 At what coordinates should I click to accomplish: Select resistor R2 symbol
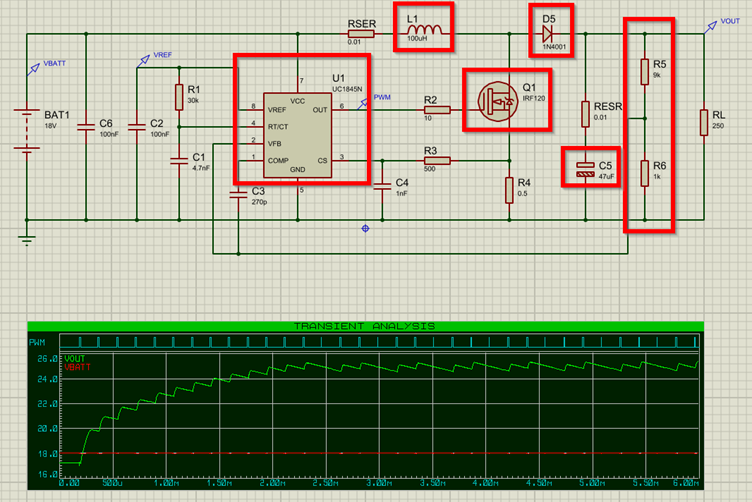pyautogui.click(x=437, y=110)
